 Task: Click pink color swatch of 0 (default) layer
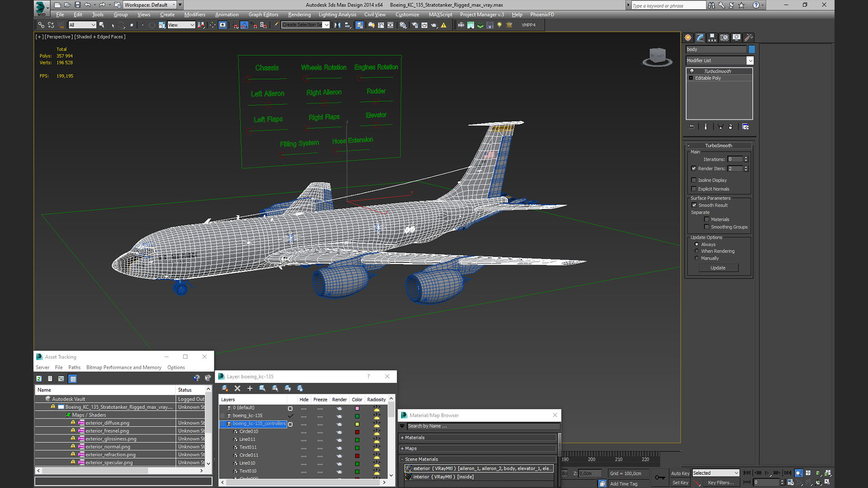pyautogui.click(x=357, y=408)
